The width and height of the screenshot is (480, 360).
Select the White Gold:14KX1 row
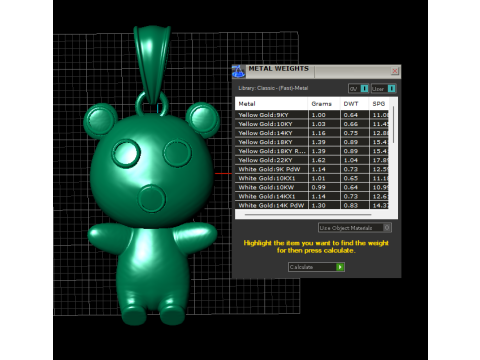[312, 196]
